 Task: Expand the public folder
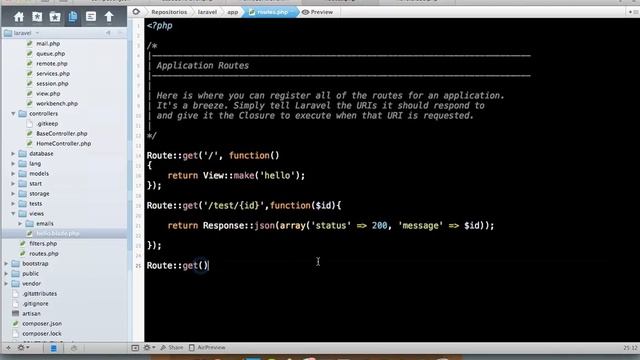click(6, 273)
